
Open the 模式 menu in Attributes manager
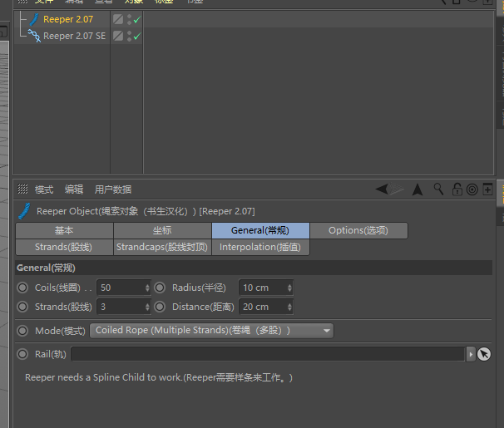[x=44, y=189]
